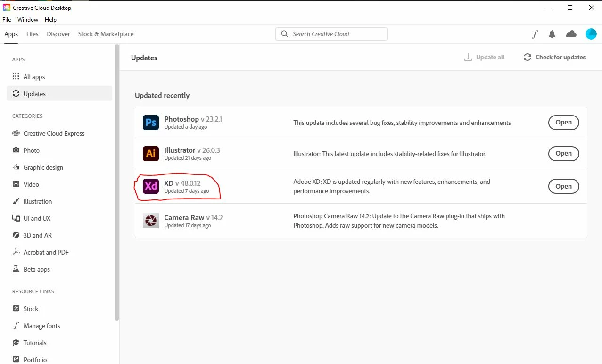Open the Help menu

click(x=50, y=20)
